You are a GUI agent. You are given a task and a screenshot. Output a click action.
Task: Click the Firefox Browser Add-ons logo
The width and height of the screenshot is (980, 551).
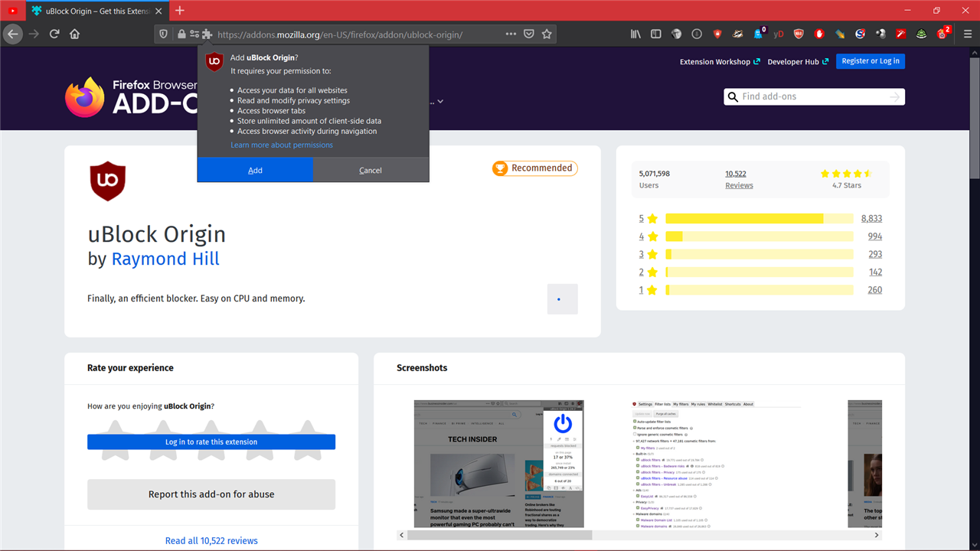131,97
